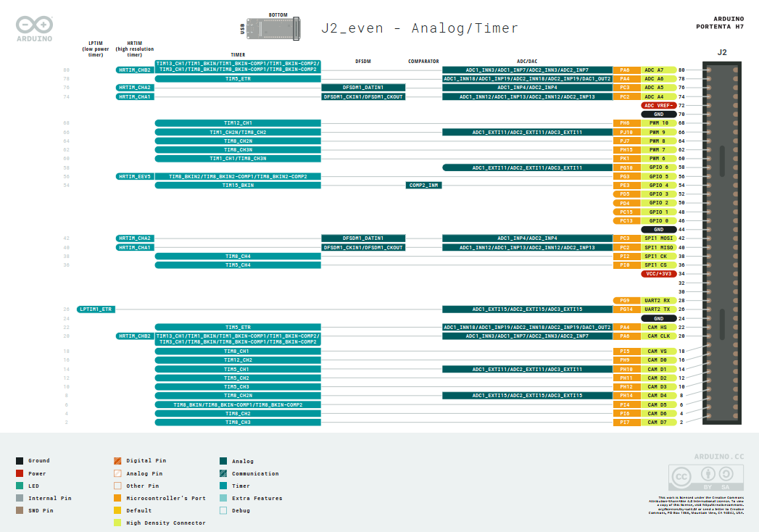Select the TIM15_BKIN timer label
The height and width of the screenshot is (532, 759).
click(238, 186)
